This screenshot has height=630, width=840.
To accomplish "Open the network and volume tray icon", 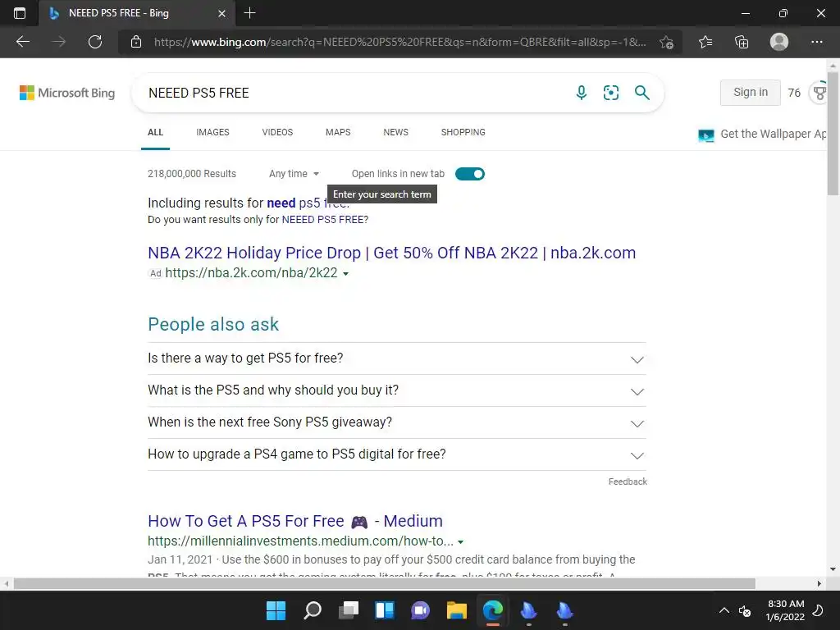I will [x=745, y=610].
